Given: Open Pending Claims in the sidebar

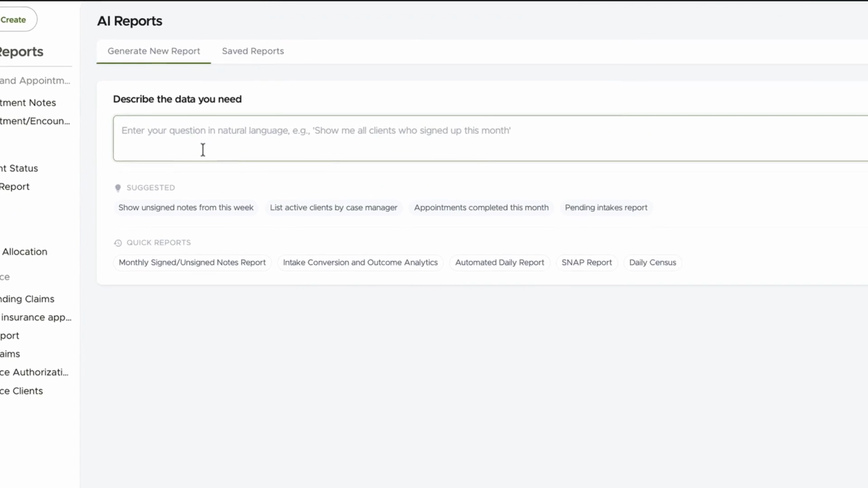Looking at the screenshot, I should [27, 299].
